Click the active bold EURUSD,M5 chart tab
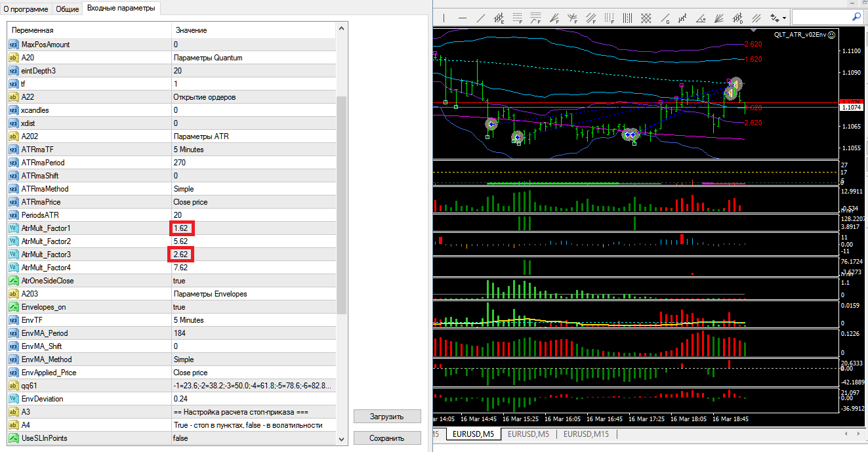 pos(474,434)
